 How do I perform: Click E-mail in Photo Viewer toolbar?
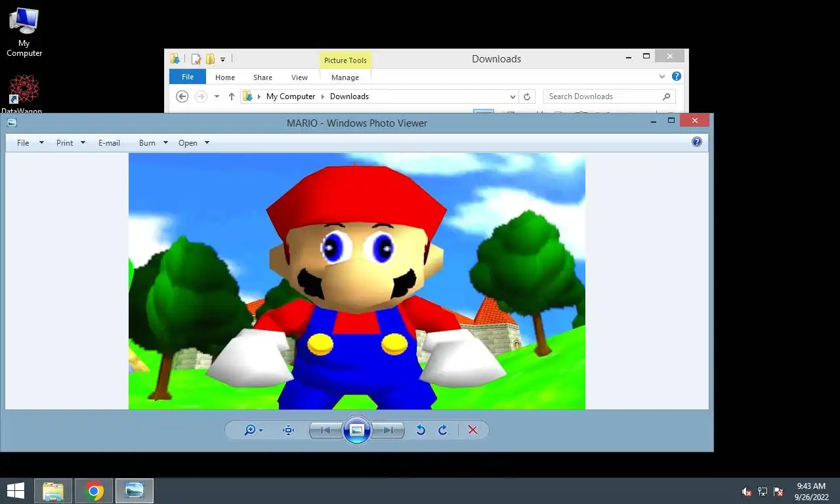(x=109, y=142)
